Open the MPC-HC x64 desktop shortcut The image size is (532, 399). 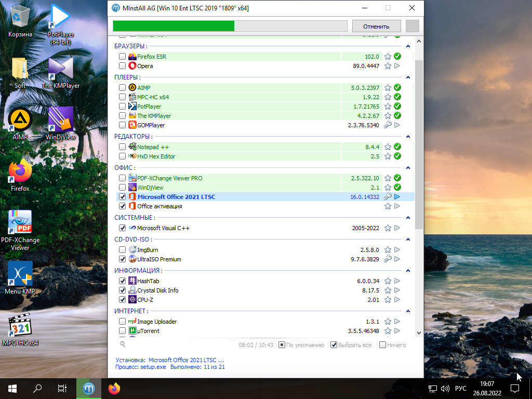click(x=20, y=329)
